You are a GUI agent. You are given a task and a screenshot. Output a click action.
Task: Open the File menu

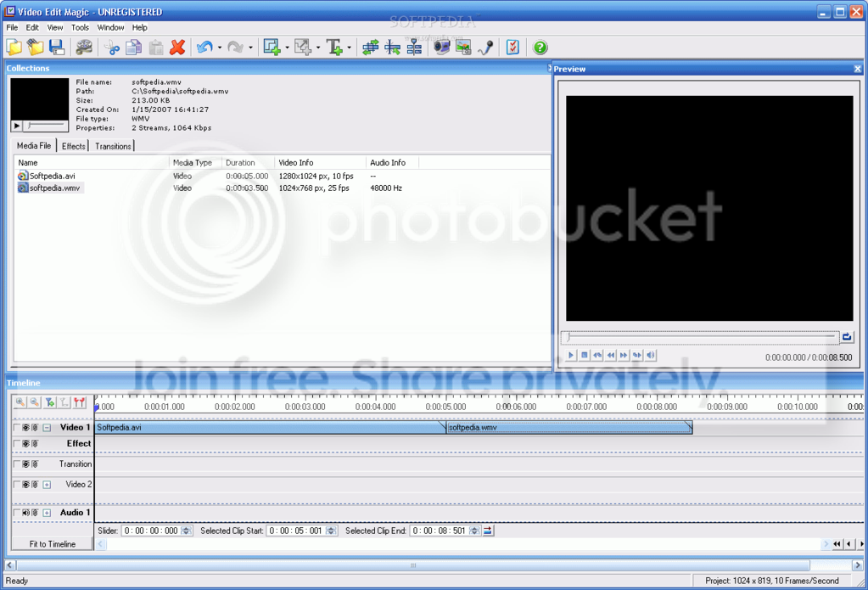[12, 27]
